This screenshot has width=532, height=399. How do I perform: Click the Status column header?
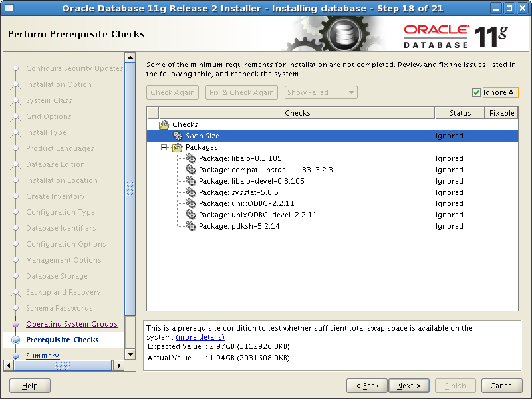tap(460, 113)
